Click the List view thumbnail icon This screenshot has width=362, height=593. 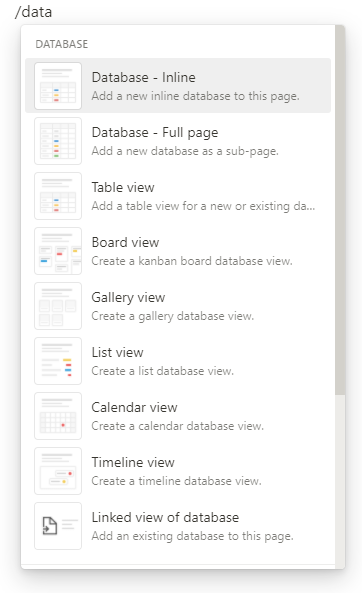coord(58,361)
